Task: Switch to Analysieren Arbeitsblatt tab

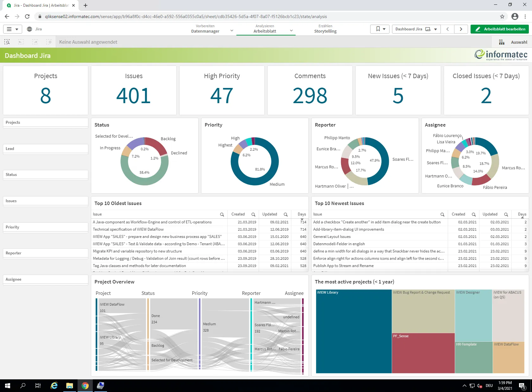Action: coord(265,29)
